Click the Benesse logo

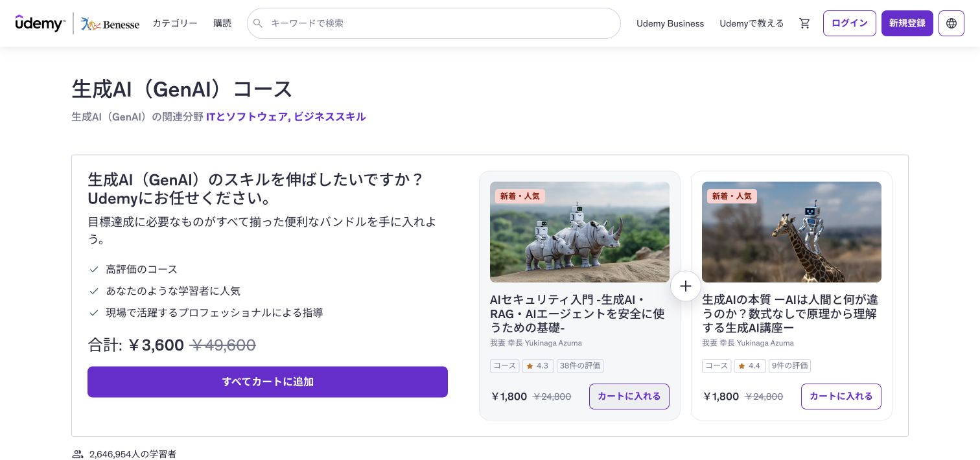(110, 24)
